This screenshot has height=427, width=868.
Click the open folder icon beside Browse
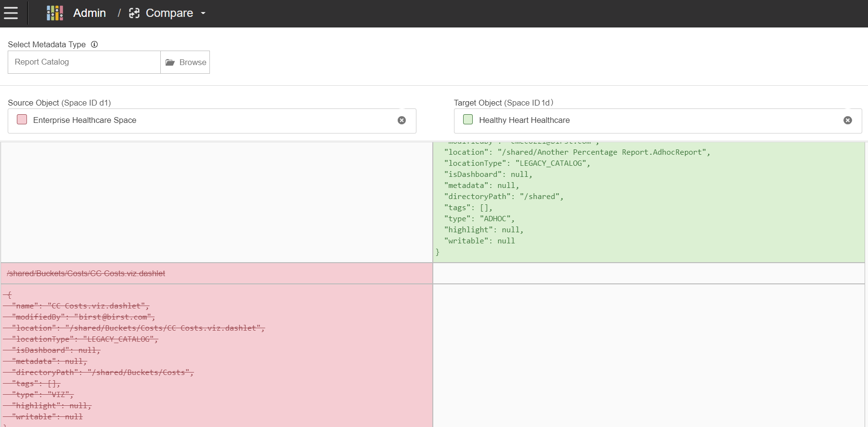tap(170, 62)
